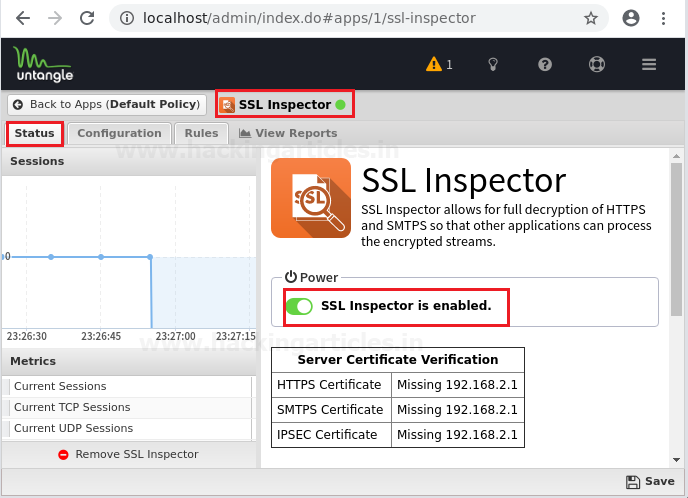Switch to the Status tab
This screenshot has width=688, height=498.
(35, 133)
